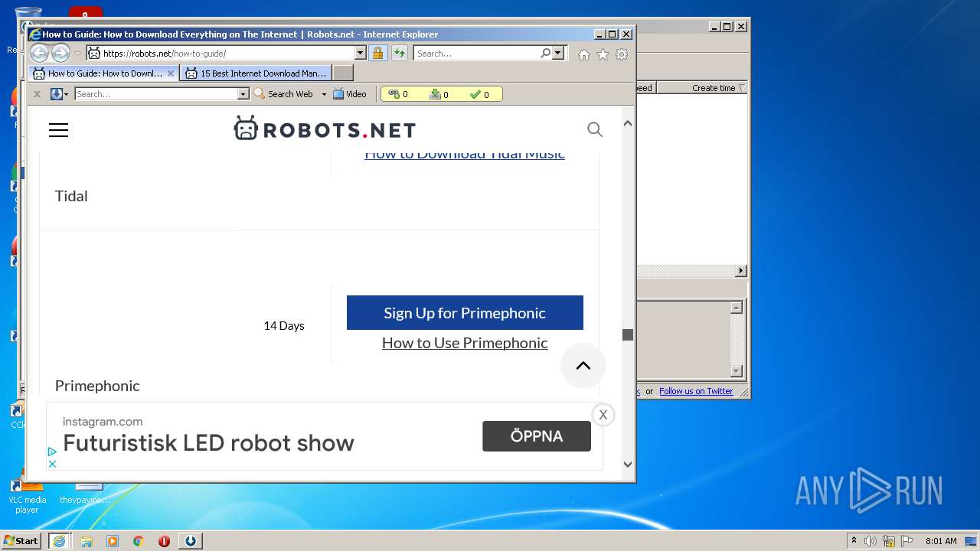Expand the toolbar search box dropdown
The height and width of the screenshot is (551, 980).
click(x=243, y=94)
